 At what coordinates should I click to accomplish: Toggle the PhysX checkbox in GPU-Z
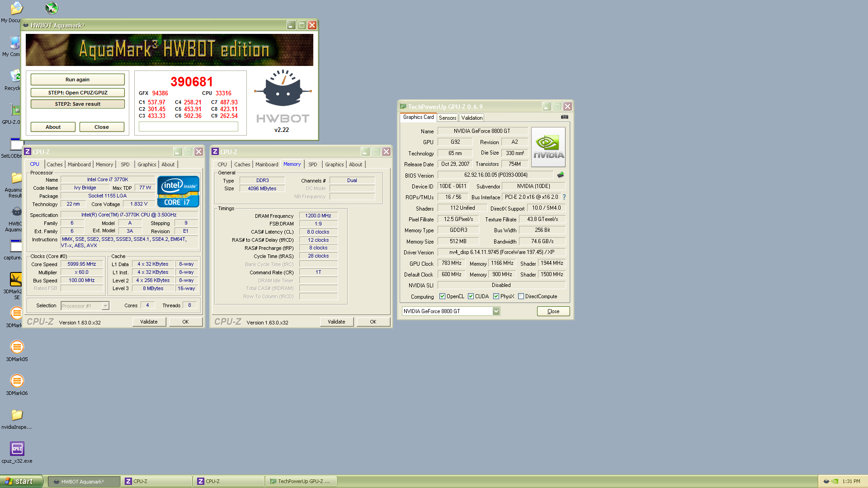coord(496,296)
